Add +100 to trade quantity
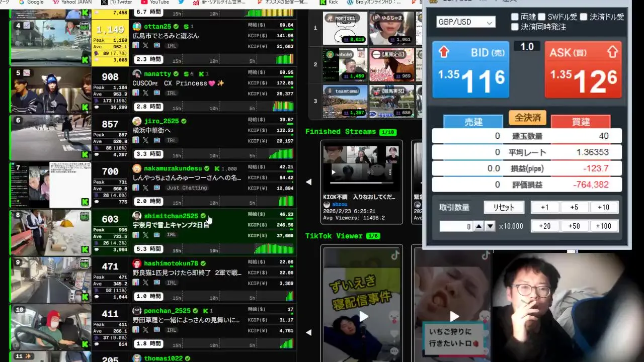The width and height of the screenshot is (644, 362). pyautogui.click(x=604, y=226)
